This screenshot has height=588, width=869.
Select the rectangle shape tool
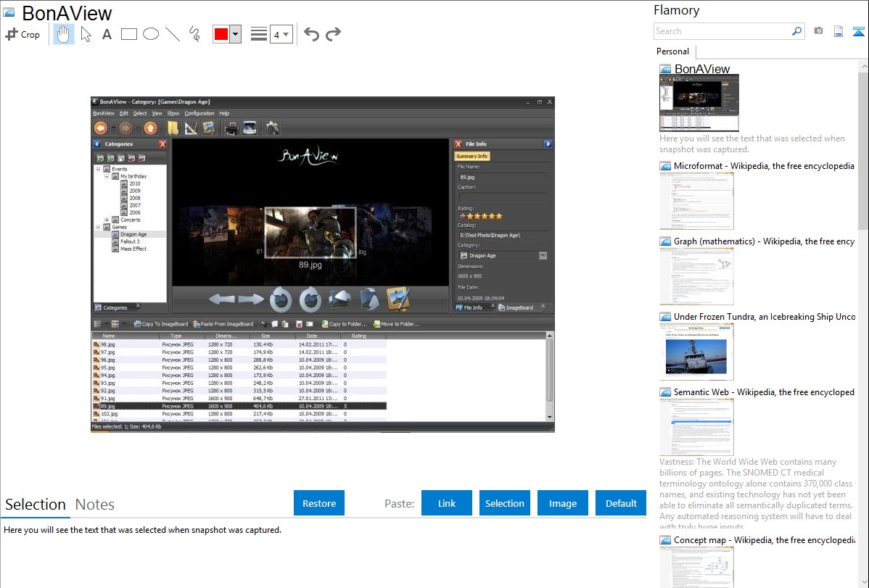[128, 34]
